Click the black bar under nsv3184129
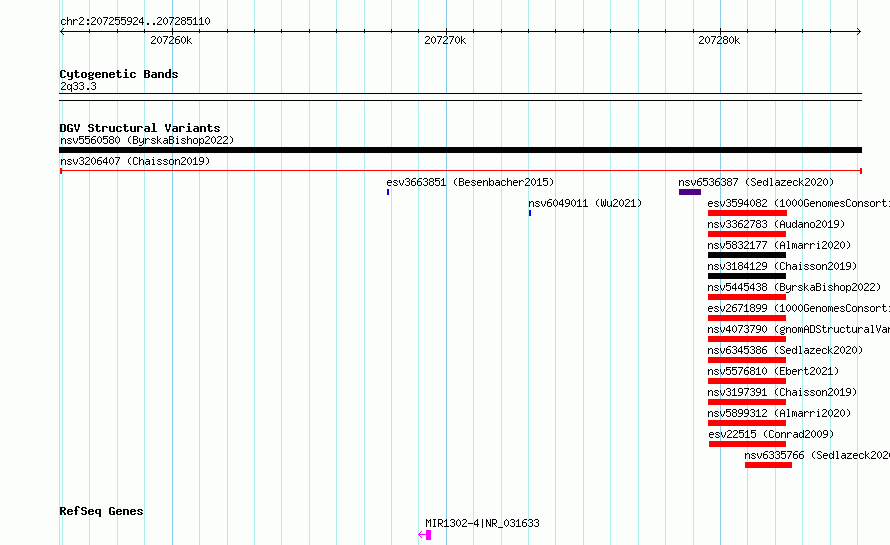Viewport: 890px width, 545px height. pos(747,276)
